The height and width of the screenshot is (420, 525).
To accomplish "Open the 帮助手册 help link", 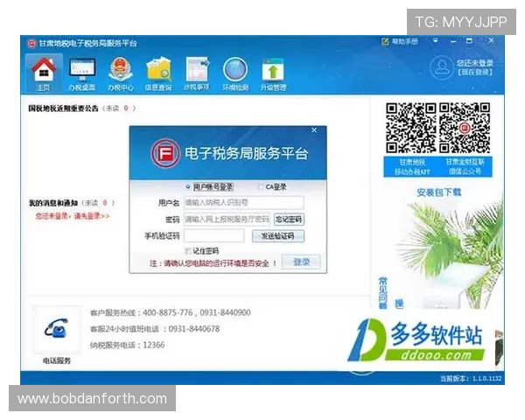I will tap(400, 42).
